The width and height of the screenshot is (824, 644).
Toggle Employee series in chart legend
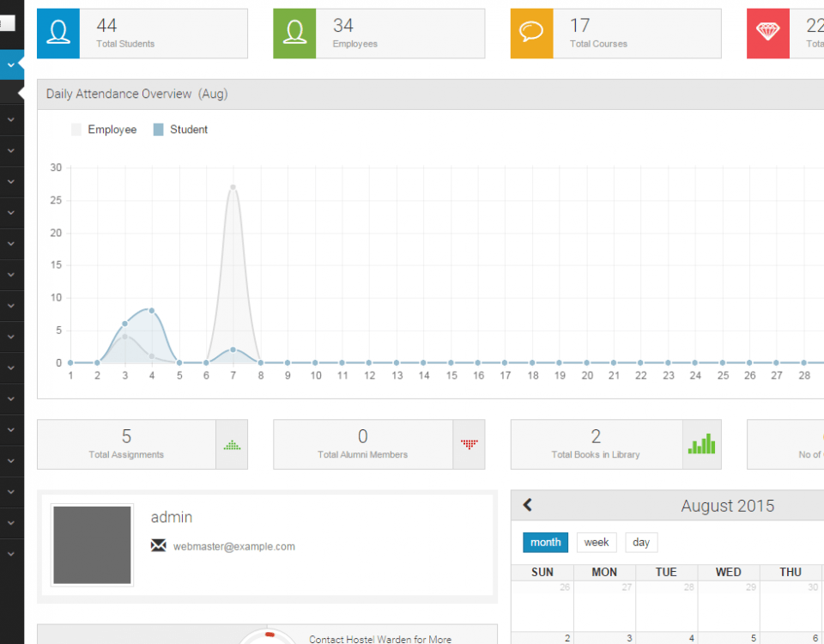click(104, 130)
